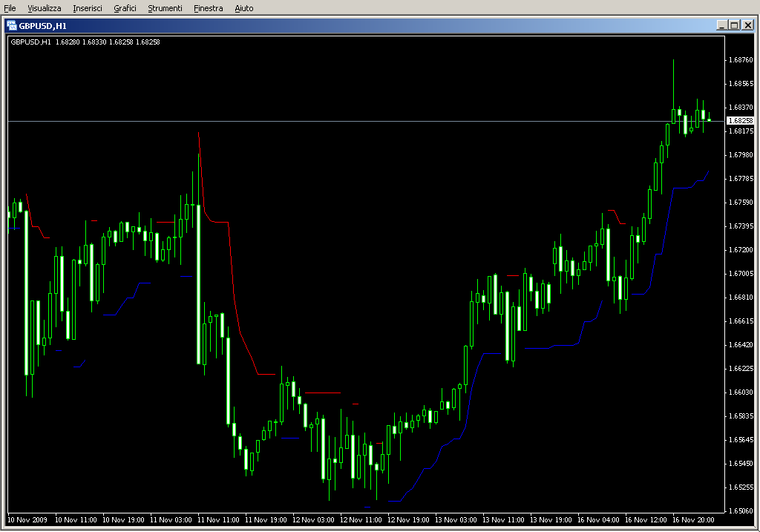Click the 1.65060 price scale label
760x532 pixels.
click(741, 511)
